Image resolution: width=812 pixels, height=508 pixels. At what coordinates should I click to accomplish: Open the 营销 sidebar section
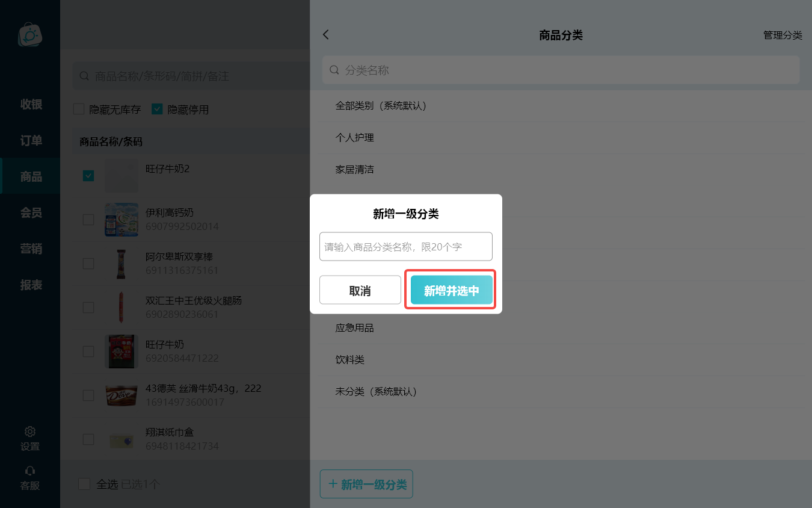point(31,249)
